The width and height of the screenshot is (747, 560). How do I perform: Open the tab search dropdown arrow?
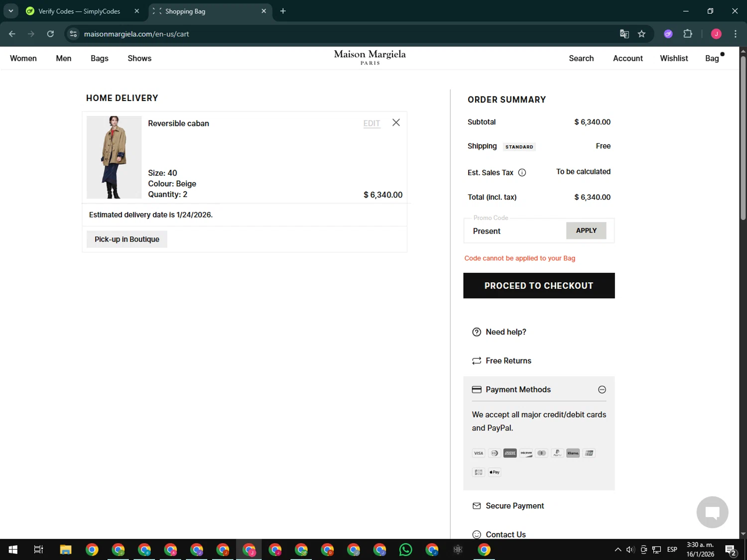click(10, 11)
